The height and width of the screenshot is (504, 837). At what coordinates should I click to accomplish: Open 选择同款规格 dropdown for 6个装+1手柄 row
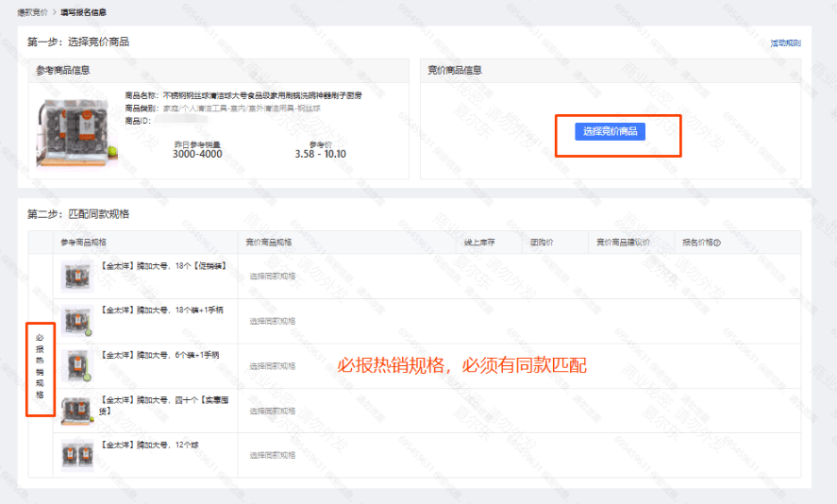(x=273, y=366)
